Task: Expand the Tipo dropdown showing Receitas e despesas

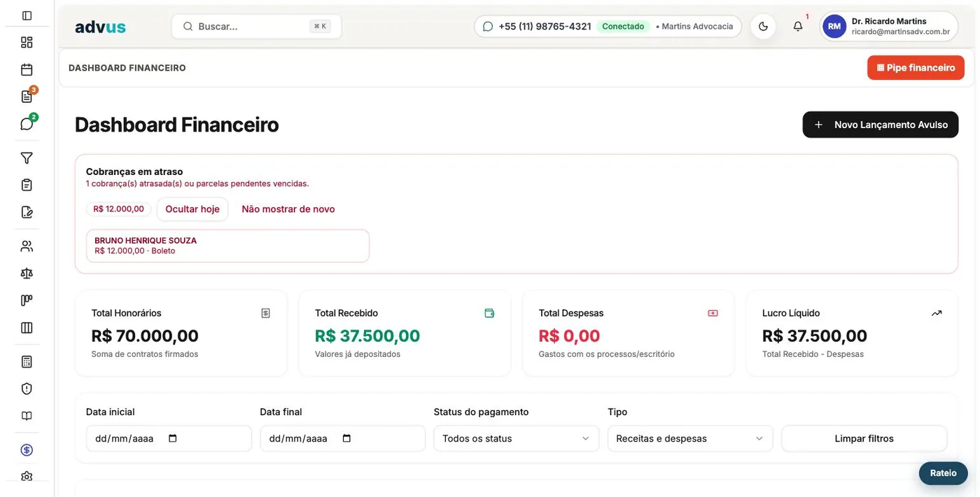Action: pyautogui.click(x=690, y=438)
